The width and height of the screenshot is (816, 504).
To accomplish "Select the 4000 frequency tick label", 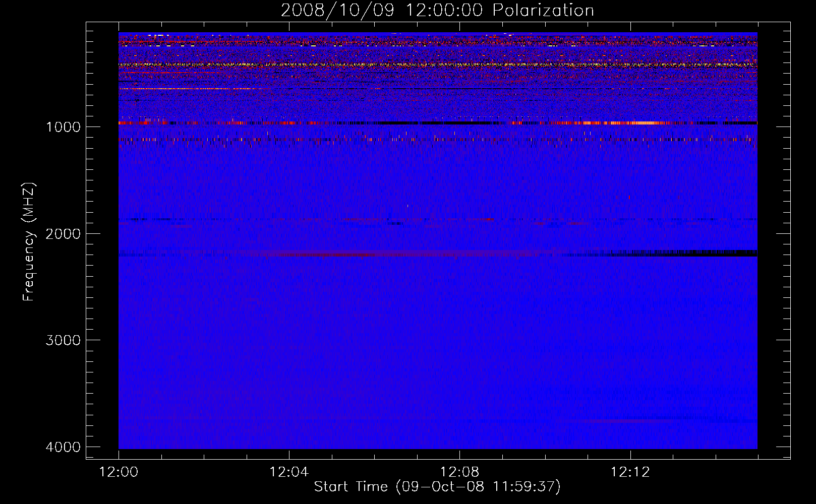I will (x=63, y=447).
